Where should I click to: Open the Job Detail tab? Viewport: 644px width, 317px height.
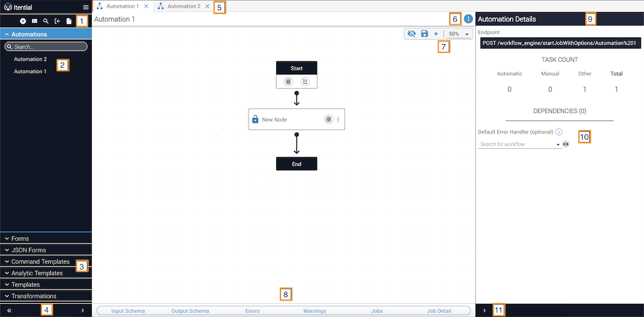(439, 311)
